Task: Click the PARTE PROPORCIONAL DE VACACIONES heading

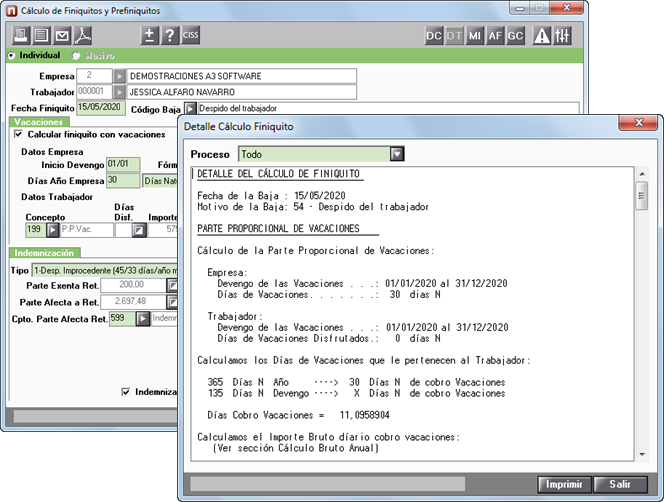Action: (x=279, y=229)
